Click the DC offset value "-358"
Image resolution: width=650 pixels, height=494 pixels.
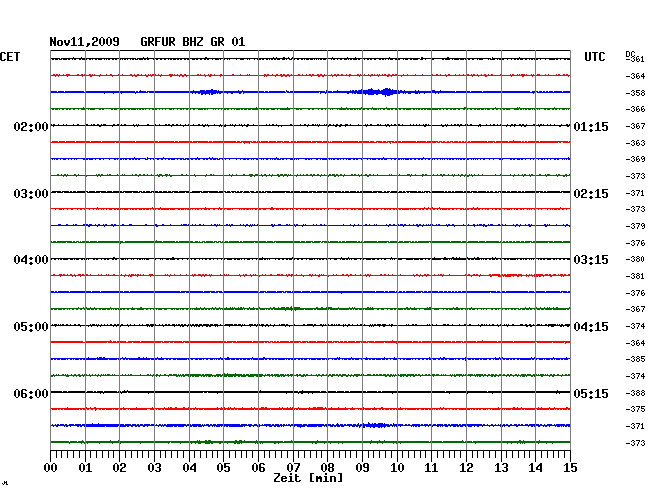[x=635, y=93]
